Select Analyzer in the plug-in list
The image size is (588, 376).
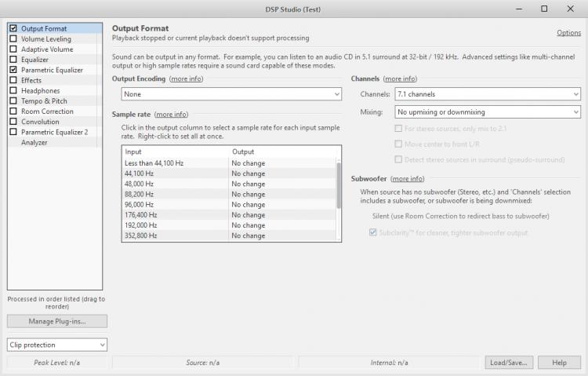coord(34,143)
